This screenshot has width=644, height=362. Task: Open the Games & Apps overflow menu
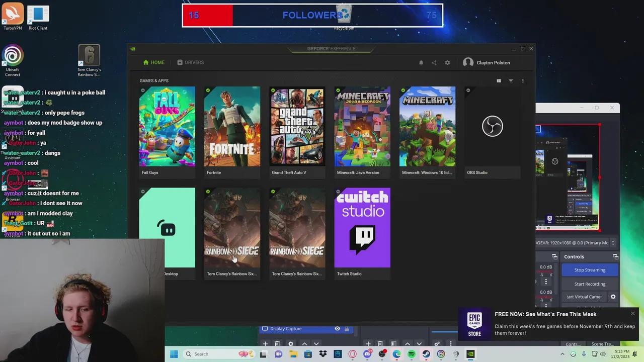[x=522, y=80]
